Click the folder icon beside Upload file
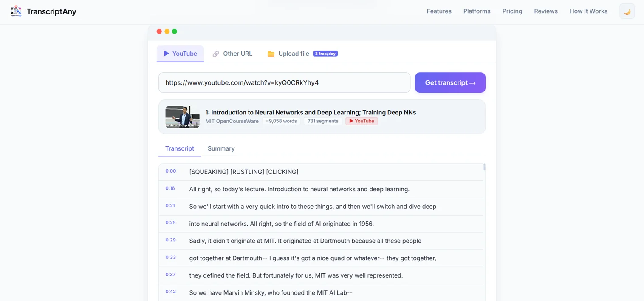644x301 pixels. 271,54
